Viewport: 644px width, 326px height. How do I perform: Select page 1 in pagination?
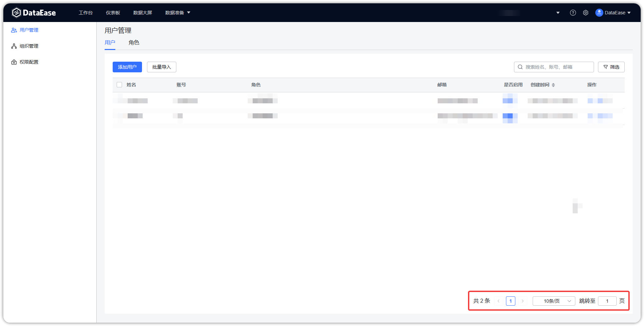(x=511, y=301)
